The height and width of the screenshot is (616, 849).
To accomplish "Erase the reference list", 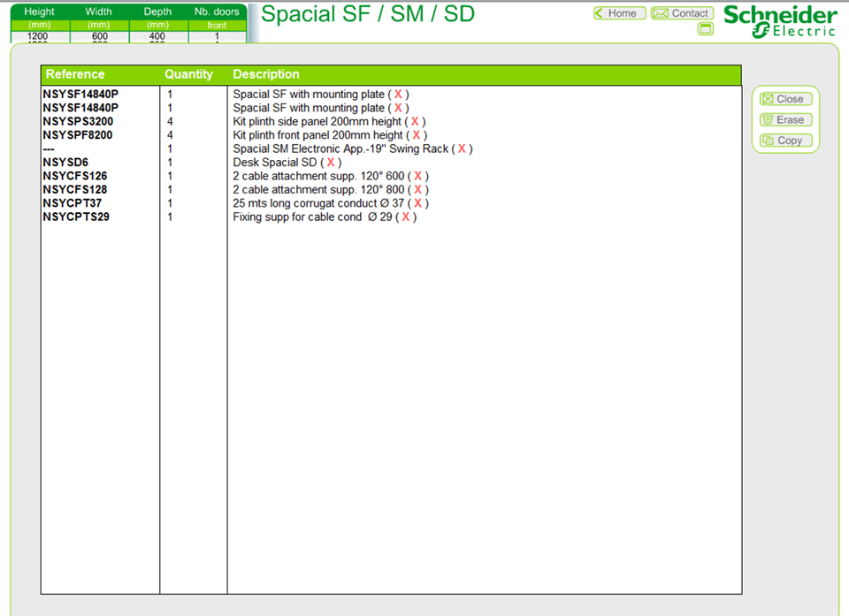I will 785,119.
